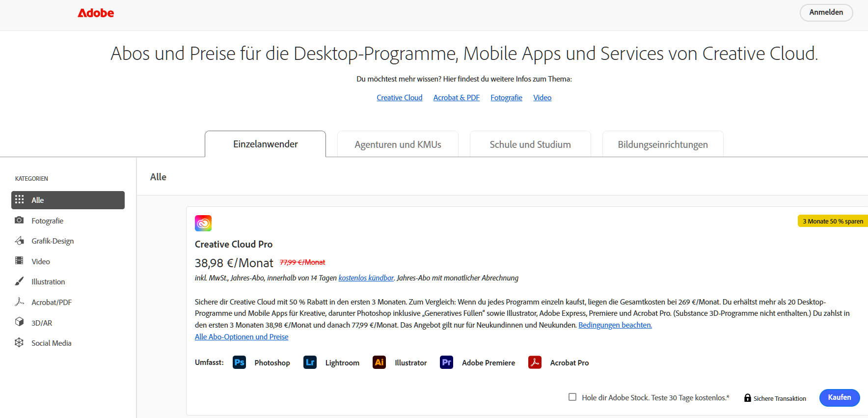The image size is (868, 418).
Task: Click the Lightroom app name
Action: 342,363
